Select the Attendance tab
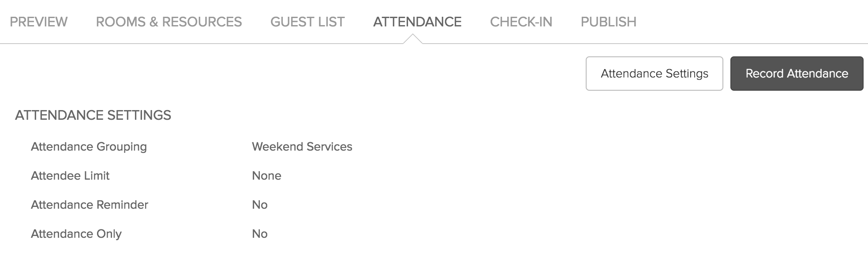The height and width of the screenshot is (273, 868). pos(418,21)
